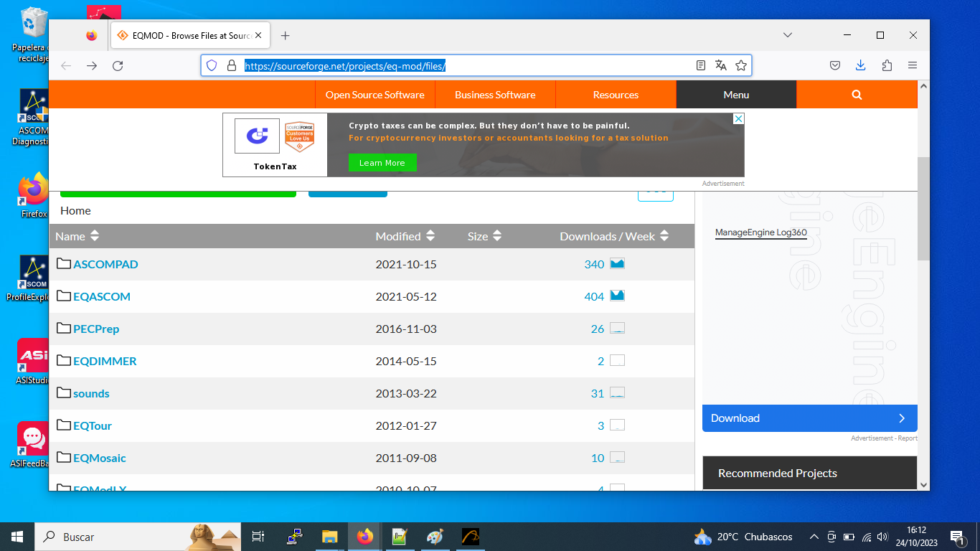Click the page vertical scrollbar thumb
This screenshot has height=551, width=980.
tap(923, 208)
